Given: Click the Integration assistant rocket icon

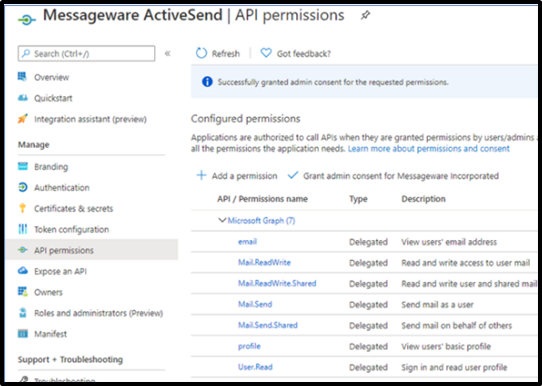Looking at the screenshot, I should click(22, 119).
